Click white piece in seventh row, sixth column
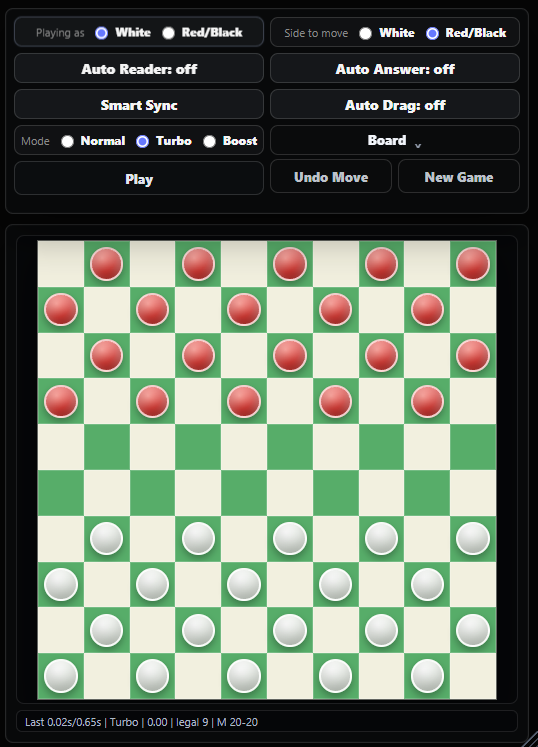538x747 pixels. 290,539
